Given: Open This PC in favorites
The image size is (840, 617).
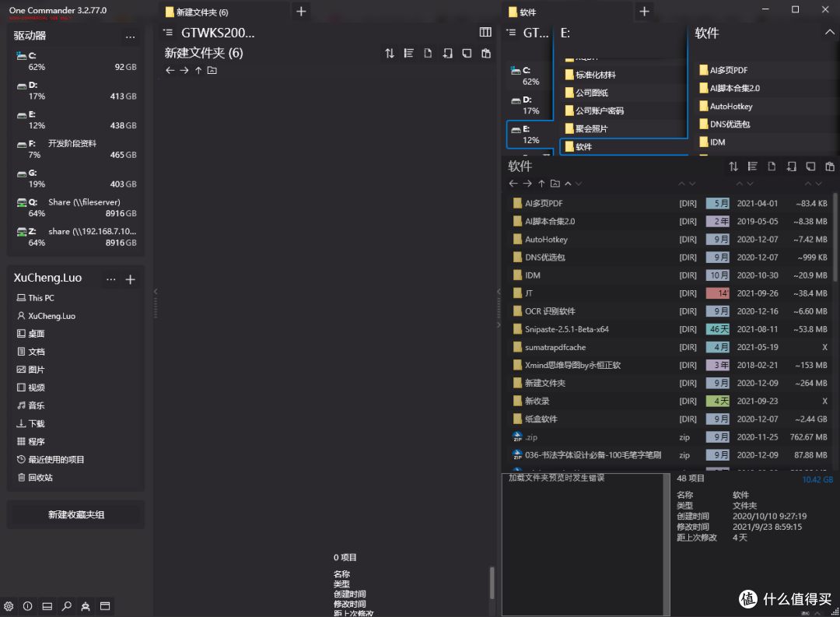Looking at the screenshot, I should pyautogui.click(x=35, y=298).
